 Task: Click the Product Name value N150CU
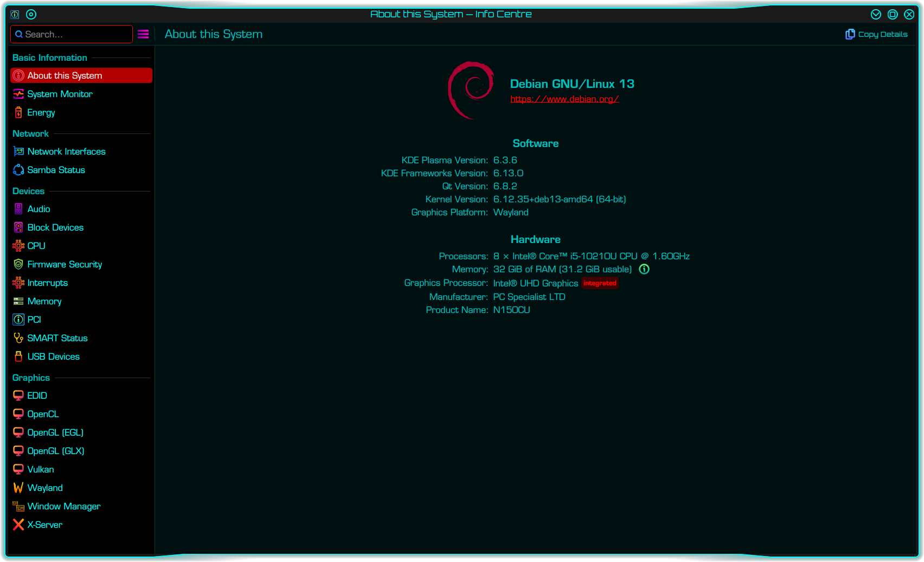click(511, 310)
